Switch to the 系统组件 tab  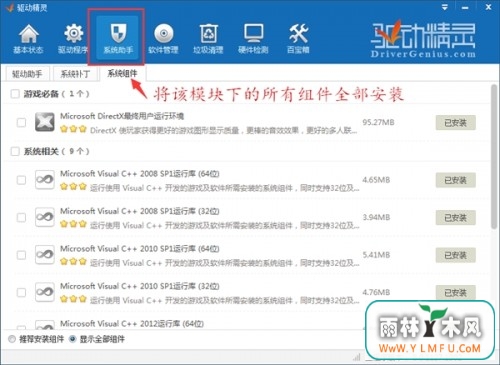[122, 73]
